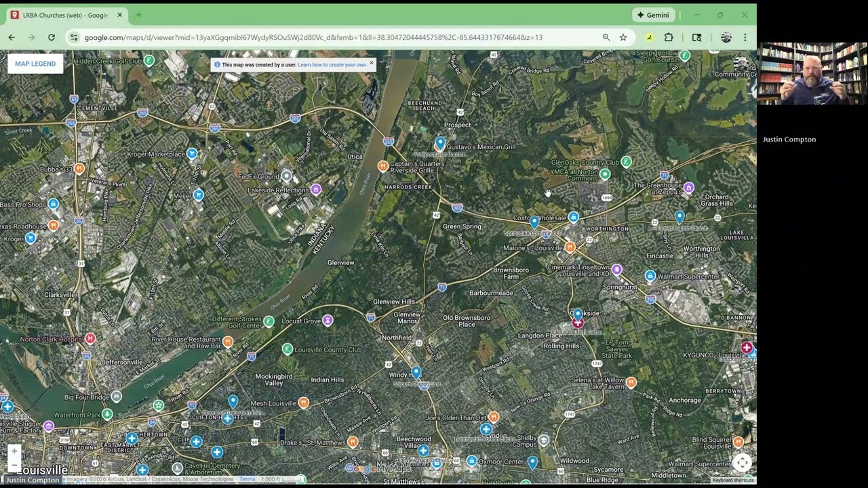Select the blue pin near Oxmoor Center
Image resolution: width=868 pixels, height=488 pixels.
pyautogui.click(x=532, y=462)
